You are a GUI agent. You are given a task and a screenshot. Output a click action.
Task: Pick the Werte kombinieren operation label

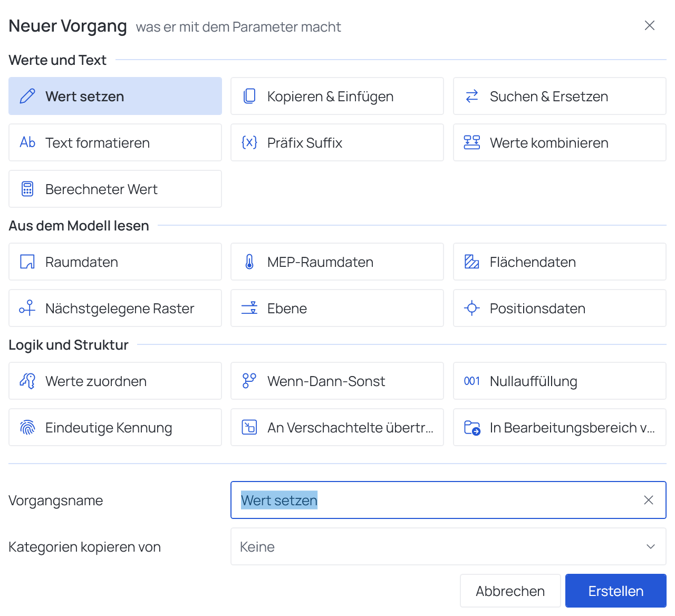click(x=549, y=143)
